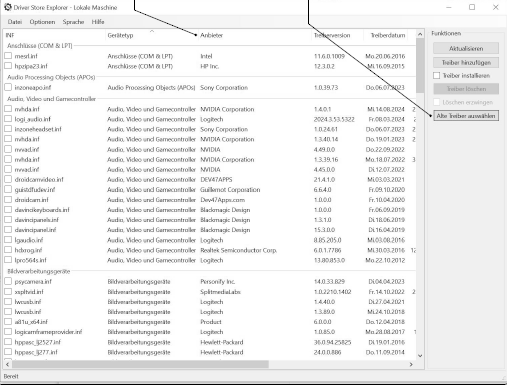
Task: Collapse the Anschlüsse (COM & LPT) group
Action: click(x=40, y=46)
